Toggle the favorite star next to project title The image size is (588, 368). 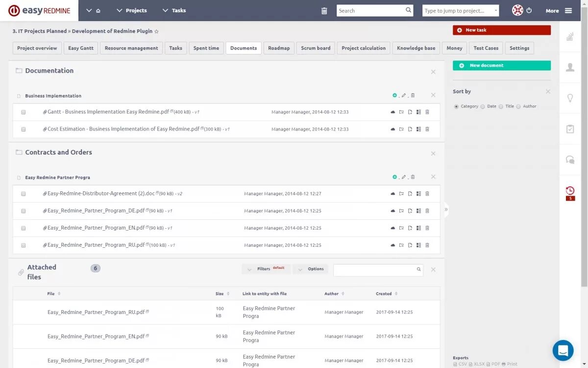click(156, 31)
